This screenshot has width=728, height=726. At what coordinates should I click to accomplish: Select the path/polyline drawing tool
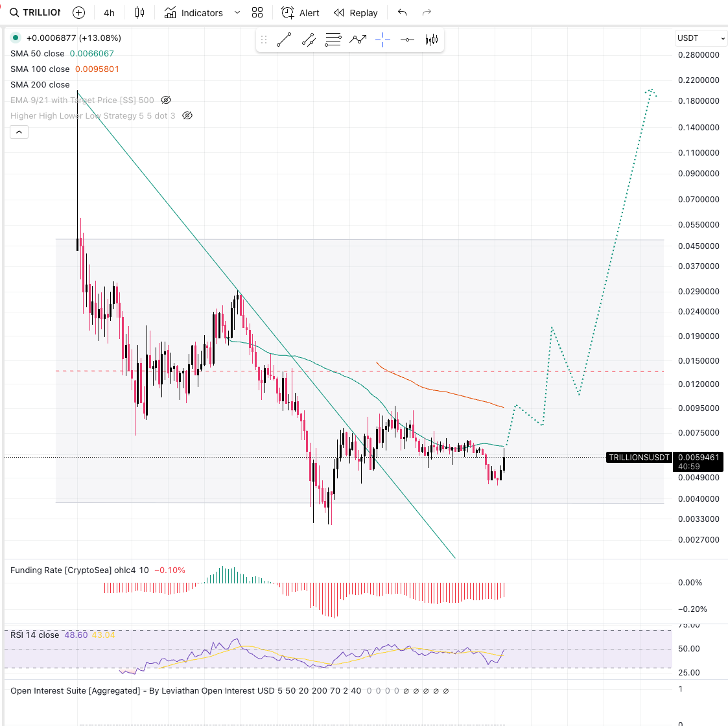[x=358, y=40]
